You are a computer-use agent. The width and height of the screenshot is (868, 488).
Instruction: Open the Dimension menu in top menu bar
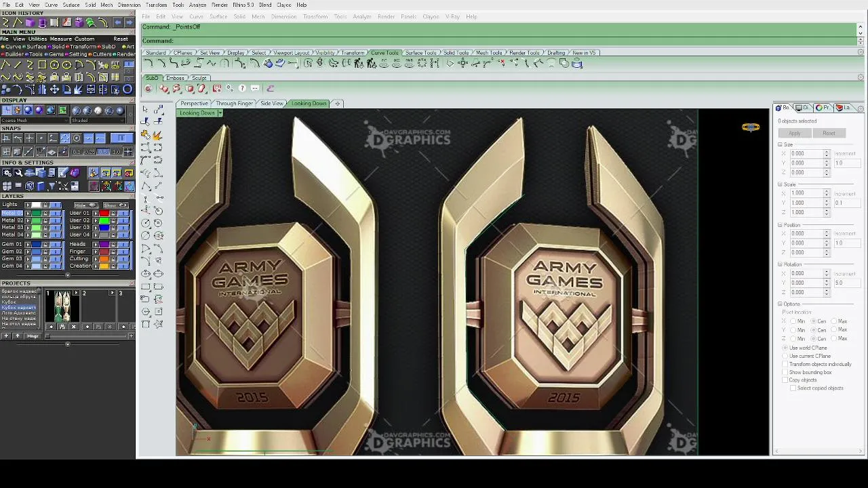tap(129, 5)
